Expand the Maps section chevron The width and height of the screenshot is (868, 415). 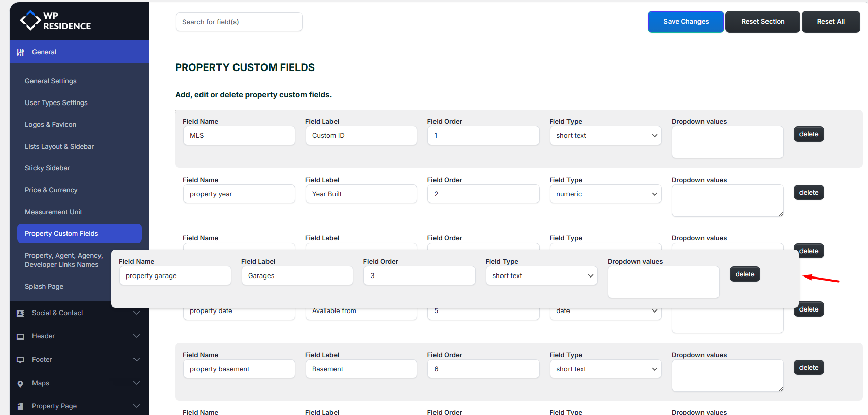(136, 383)
